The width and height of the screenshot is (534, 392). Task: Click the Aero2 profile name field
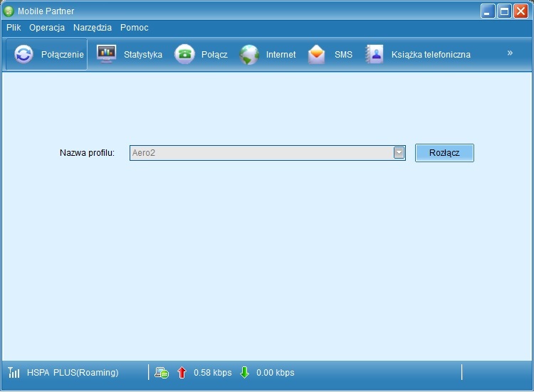[x=261, y=153]
